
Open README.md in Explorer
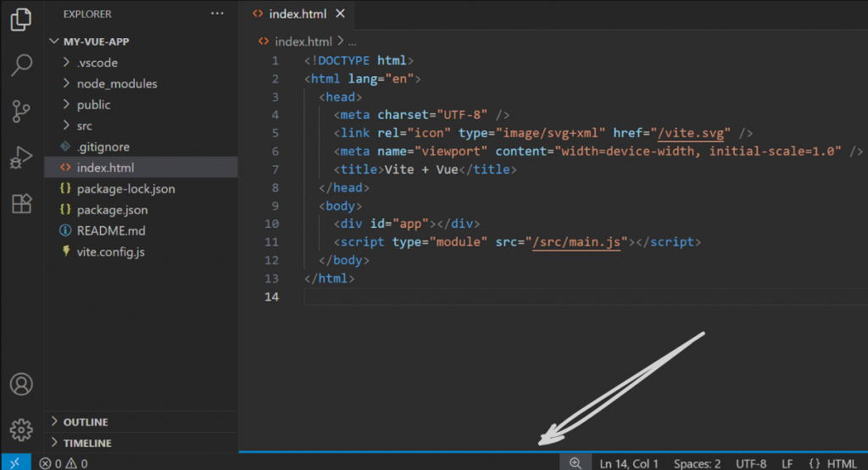pyautogui.click(x=111, y=230)
